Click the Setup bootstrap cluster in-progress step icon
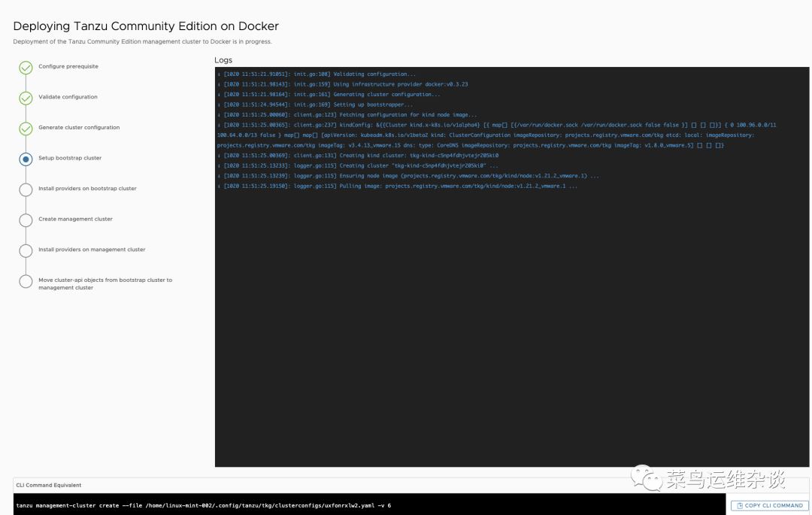The image size is (812, 515). [x=26, y=159]
